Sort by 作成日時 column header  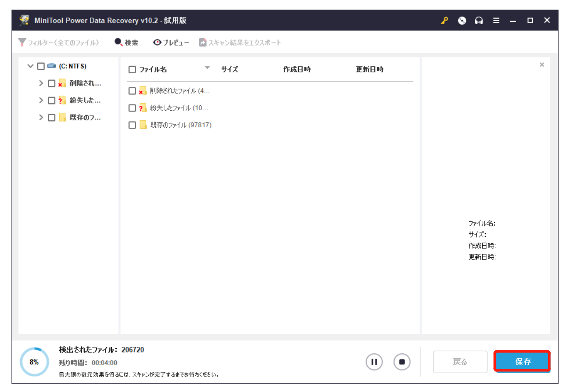point(297,69)
